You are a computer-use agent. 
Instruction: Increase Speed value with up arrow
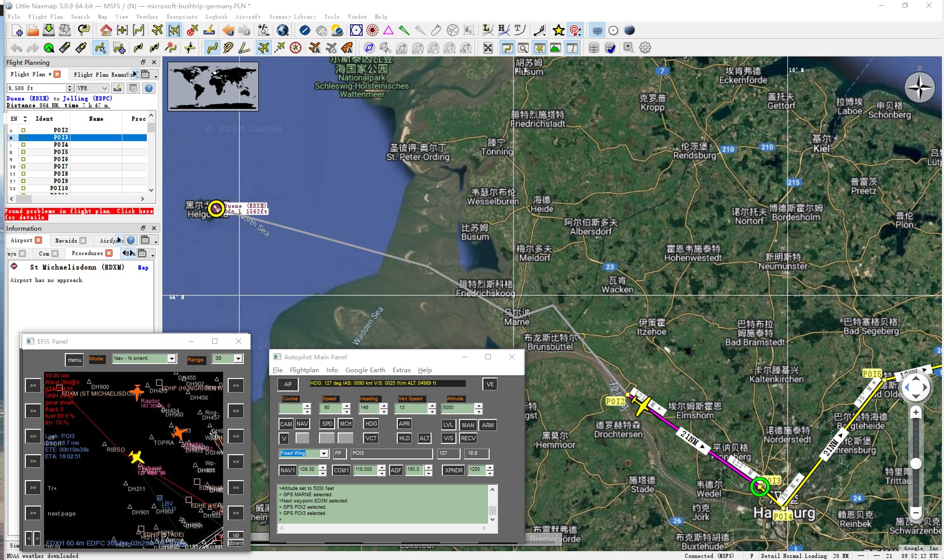pos(346,405)
